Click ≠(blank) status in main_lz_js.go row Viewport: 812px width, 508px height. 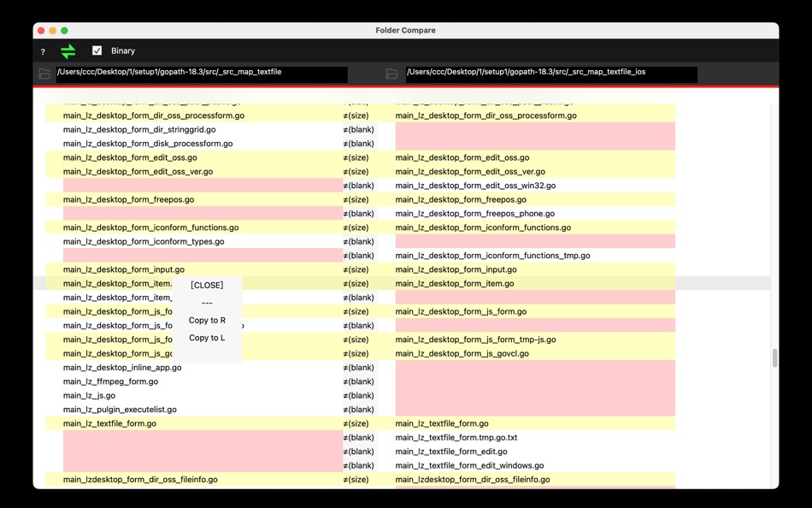358,395
